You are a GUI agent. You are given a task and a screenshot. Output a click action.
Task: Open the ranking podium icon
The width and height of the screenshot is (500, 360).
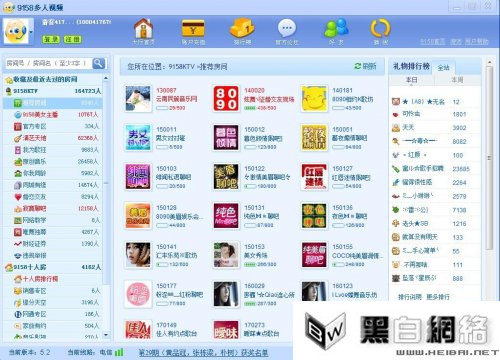(x=242, y=28)
